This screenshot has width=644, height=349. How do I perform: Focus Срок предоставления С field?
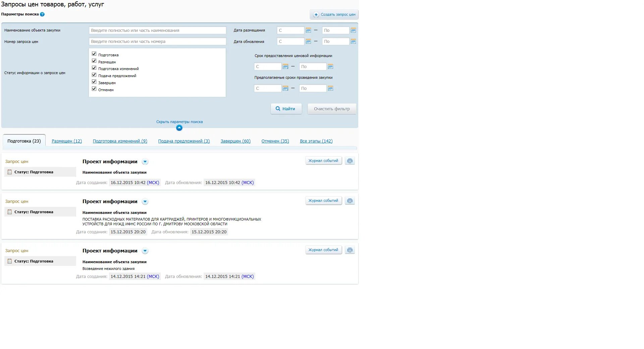268,67
